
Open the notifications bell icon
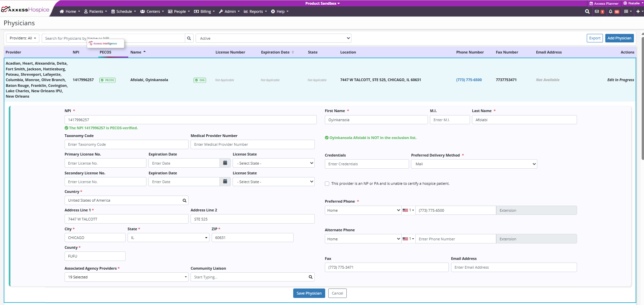click(610, 11)
